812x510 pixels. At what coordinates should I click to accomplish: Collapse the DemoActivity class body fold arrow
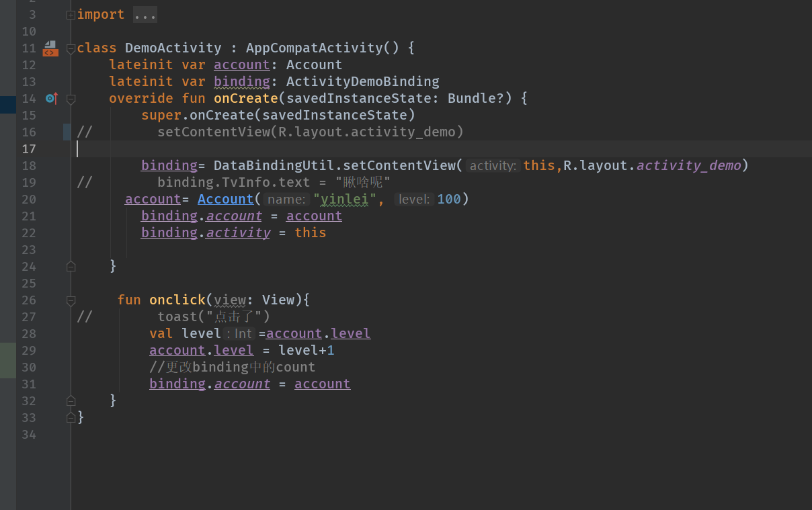tap(71, 48)
